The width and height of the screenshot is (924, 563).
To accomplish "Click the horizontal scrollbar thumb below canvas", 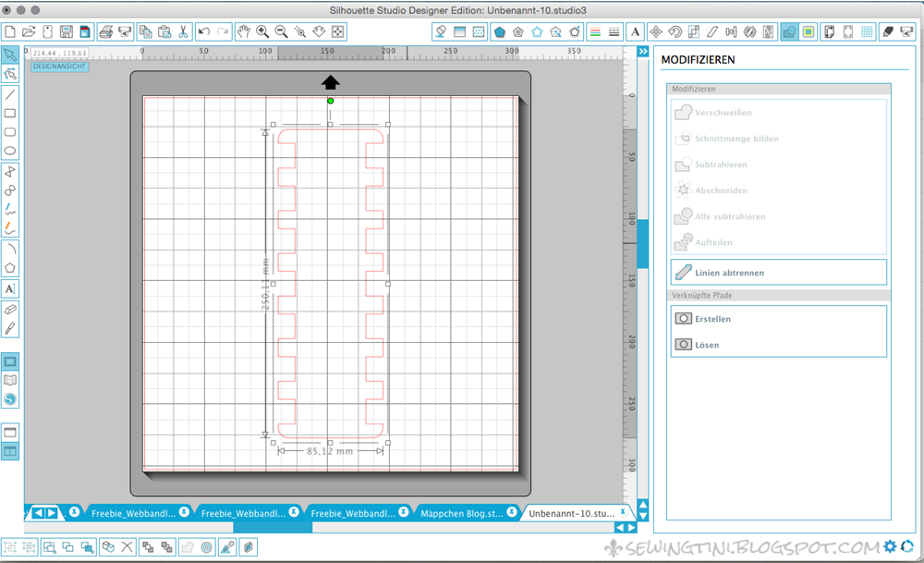I will (x=273, y=528).
